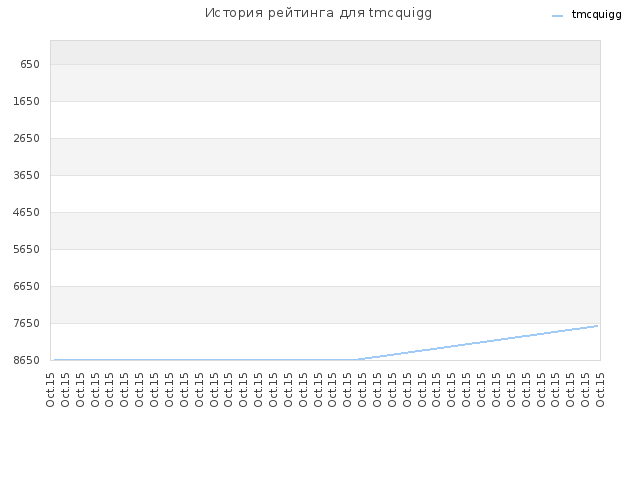Click the tmcquigg legend label
640x480 pixels.
point(596,15)
